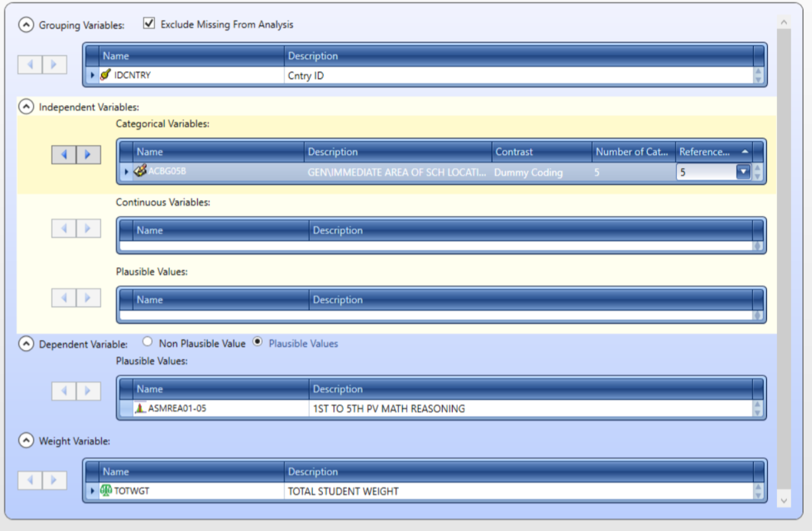Collapse the Weight Variable section
Screen dimensions: 812x531
tap(26, 440)
